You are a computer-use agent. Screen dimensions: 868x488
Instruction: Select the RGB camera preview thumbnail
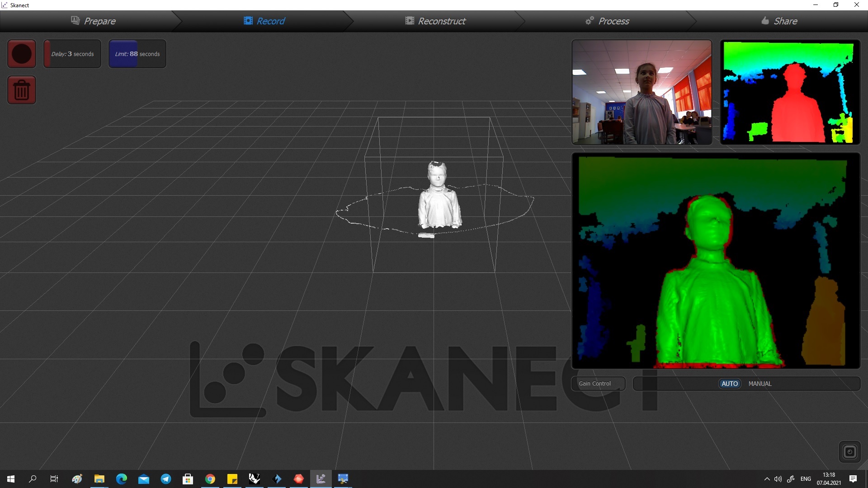click(642, 92)
